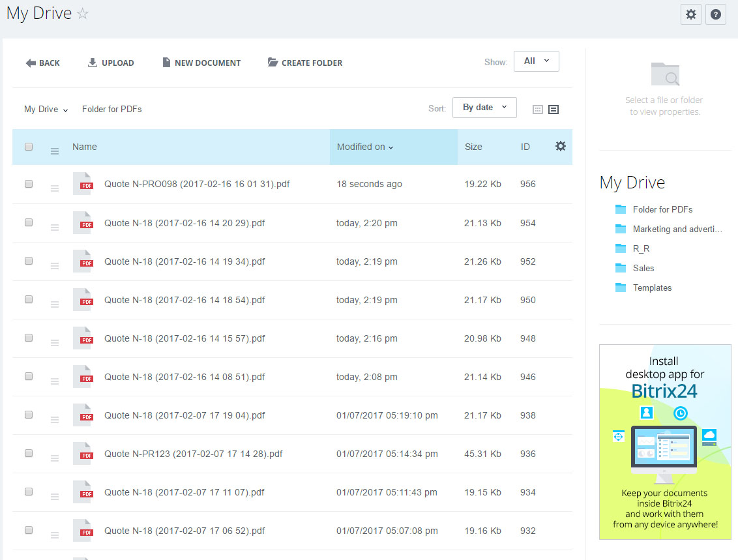738x560 pixels.
Task: Click Sales folder icon in sidebar
Action: point(621,268)
